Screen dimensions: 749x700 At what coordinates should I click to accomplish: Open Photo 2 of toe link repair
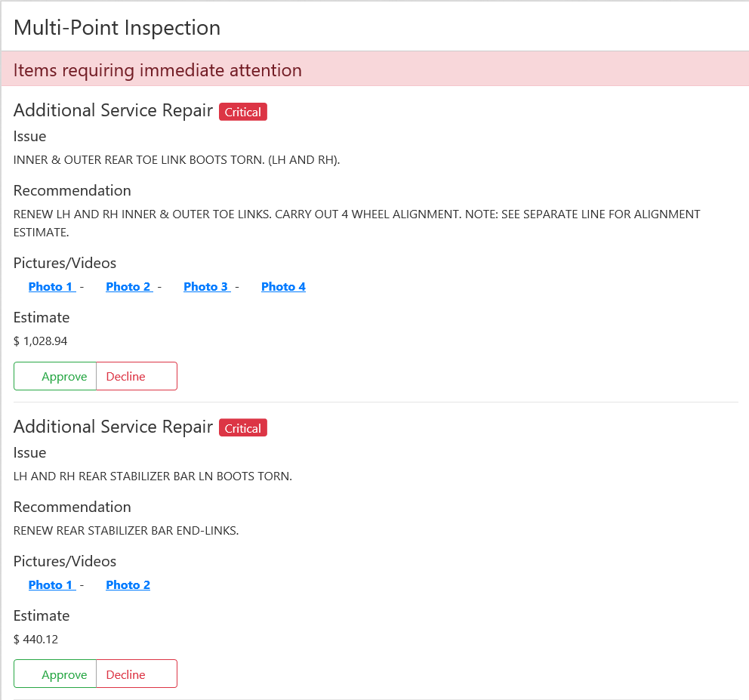(x=128, y=287)
